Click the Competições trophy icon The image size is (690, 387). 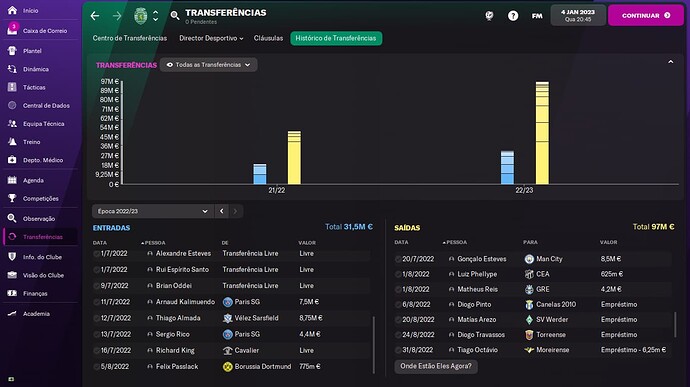[12, 198]
